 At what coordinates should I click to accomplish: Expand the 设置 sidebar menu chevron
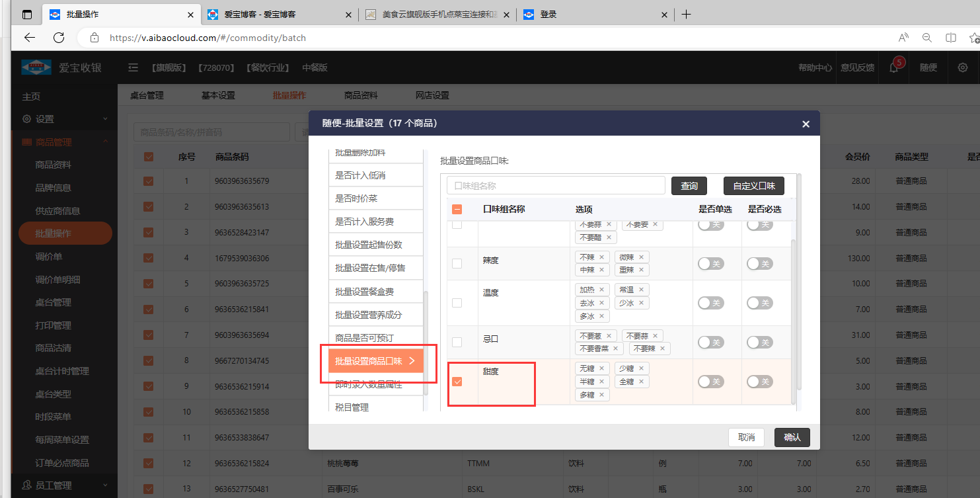click(105, 119)
